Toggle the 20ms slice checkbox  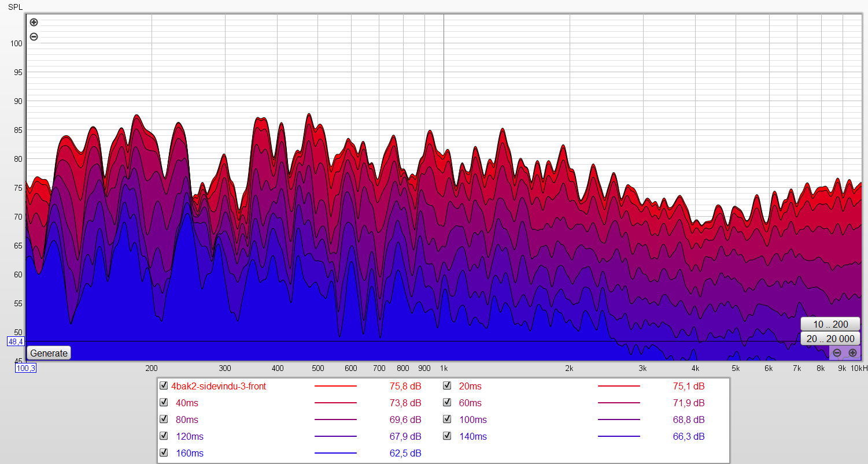[x=447, y=386]
